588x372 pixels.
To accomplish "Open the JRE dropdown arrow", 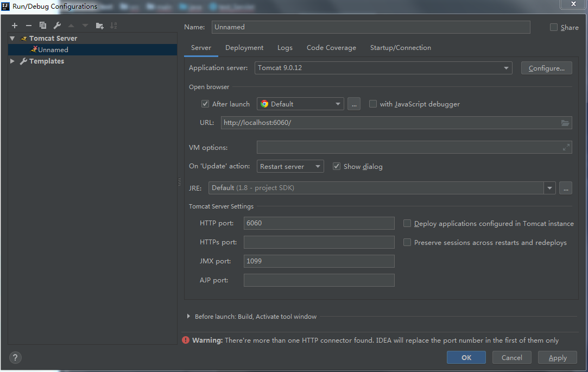I will [x=549, y=188].
